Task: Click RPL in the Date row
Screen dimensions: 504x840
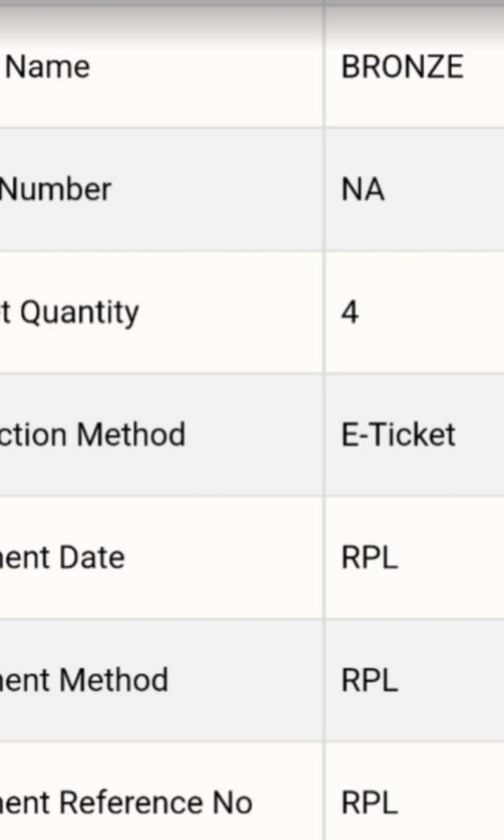Action: 369,558
